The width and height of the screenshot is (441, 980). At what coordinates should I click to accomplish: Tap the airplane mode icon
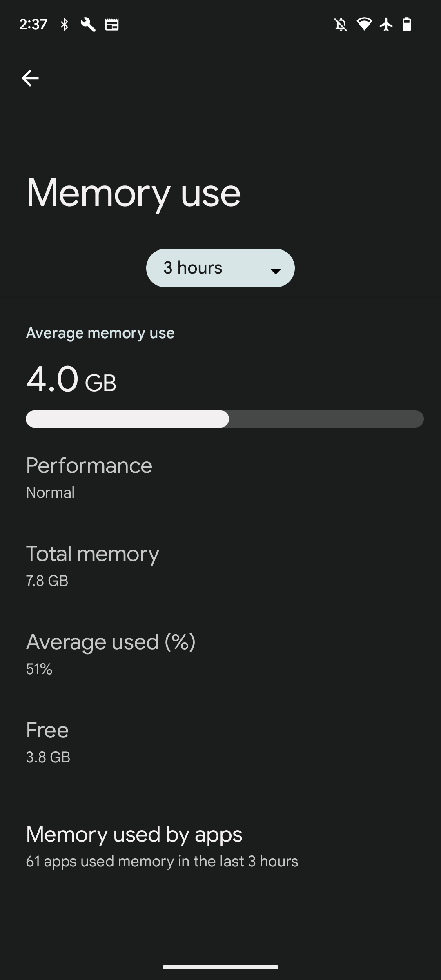pos(386,24)
